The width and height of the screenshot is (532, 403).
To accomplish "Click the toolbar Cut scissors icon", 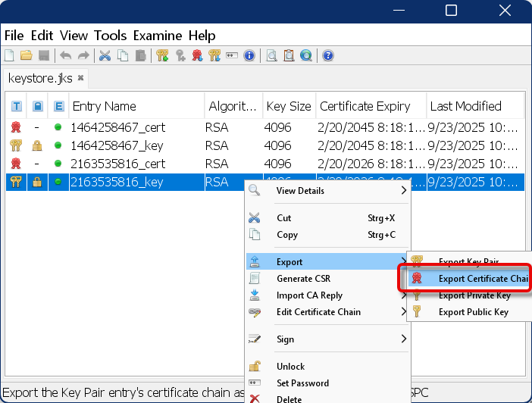I will [x=105, y=55].
